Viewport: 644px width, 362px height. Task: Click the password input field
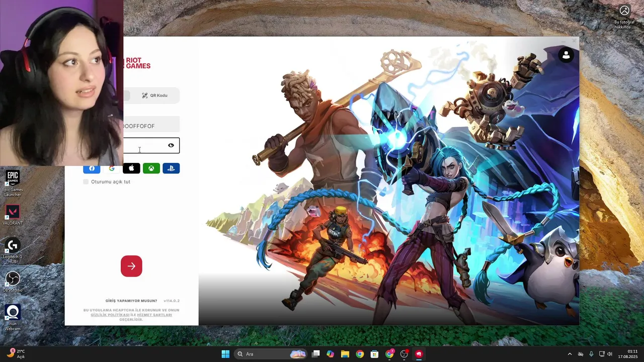151,145
